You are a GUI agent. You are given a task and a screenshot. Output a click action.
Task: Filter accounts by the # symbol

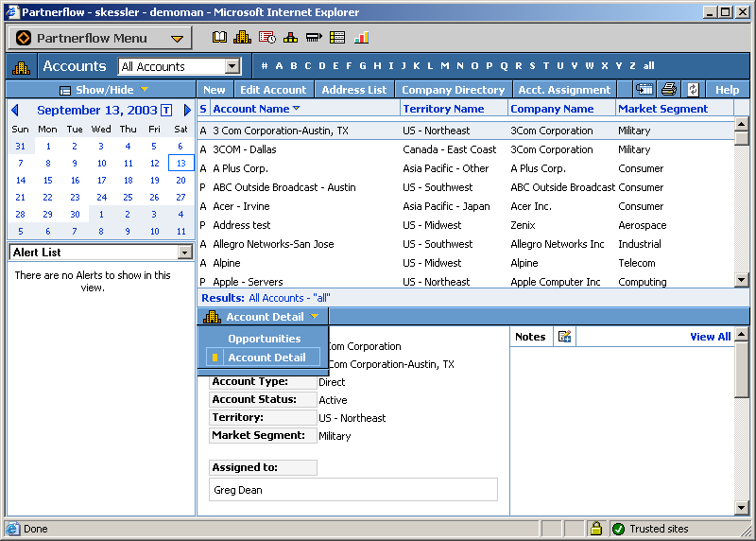265,65
